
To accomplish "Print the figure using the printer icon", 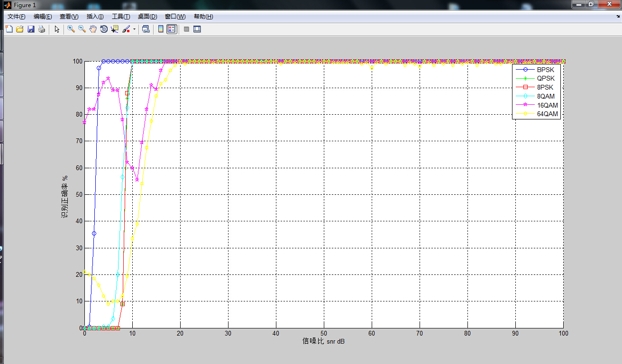I will pos(42,29).
